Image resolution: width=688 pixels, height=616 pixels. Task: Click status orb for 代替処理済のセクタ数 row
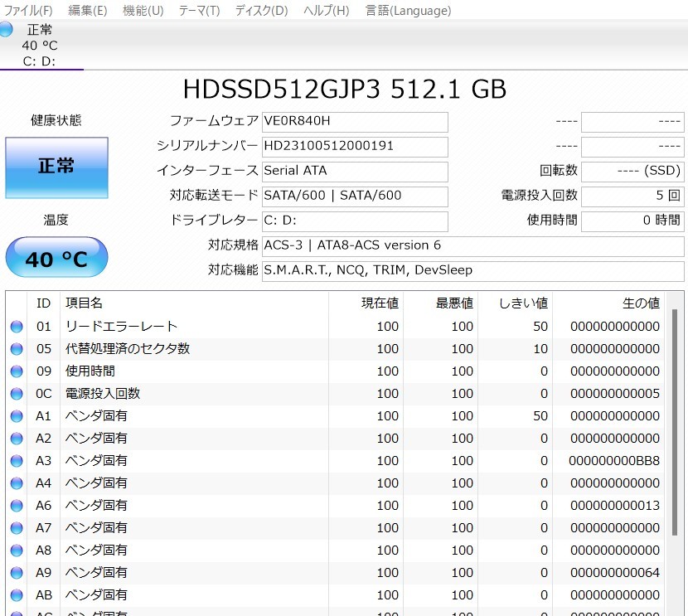17,349
